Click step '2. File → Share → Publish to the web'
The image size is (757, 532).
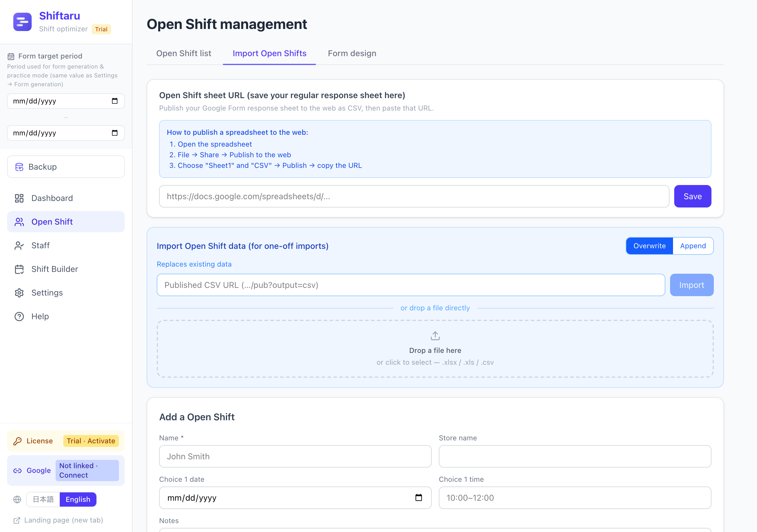230,155
